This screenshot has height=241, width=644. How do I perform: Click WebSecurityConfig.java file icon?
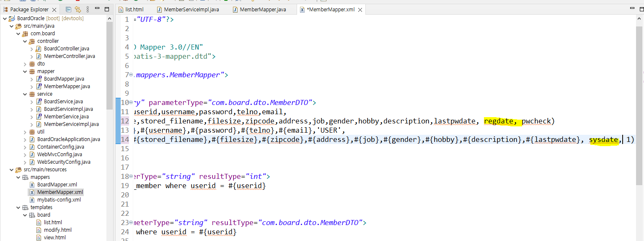click(x=32, y=162)
